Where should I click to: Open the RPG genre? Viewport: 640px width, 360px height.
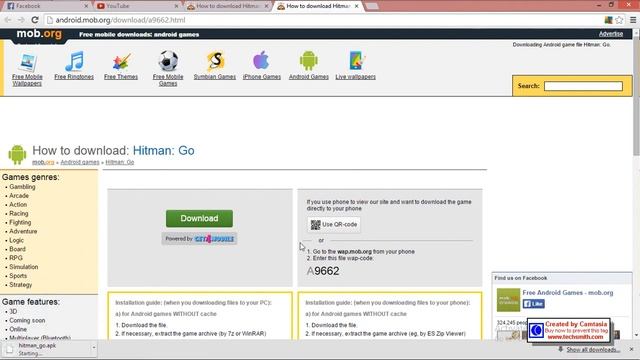tap(16, 258)
